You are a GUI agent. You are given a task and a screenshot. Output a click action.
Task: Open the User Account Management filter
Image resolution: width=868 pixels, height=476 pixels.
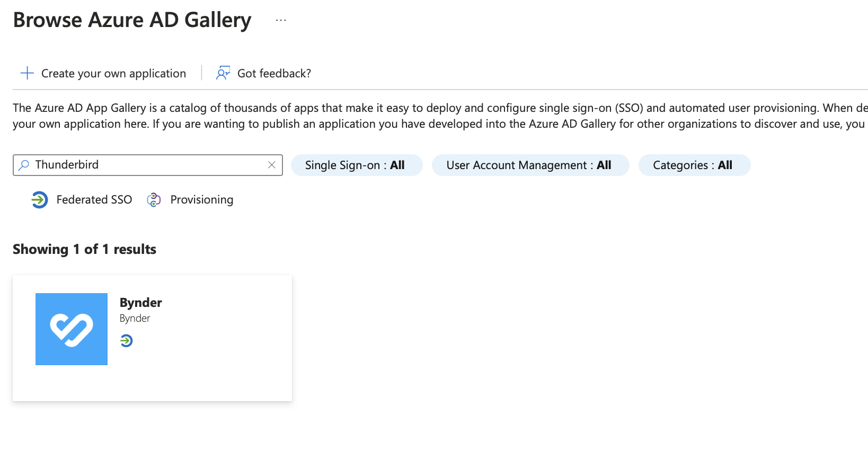530,165
